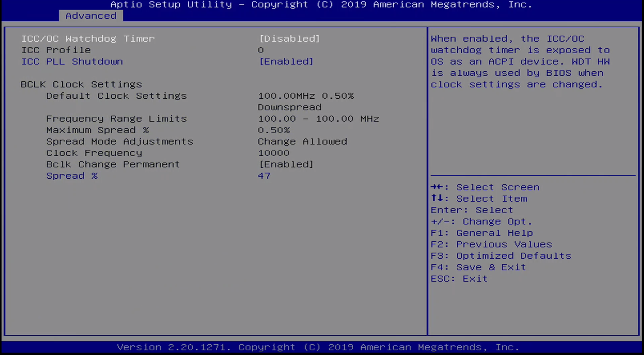Adjust Spread % value to change
Screen dimensions: 644x355
point(264,176)
